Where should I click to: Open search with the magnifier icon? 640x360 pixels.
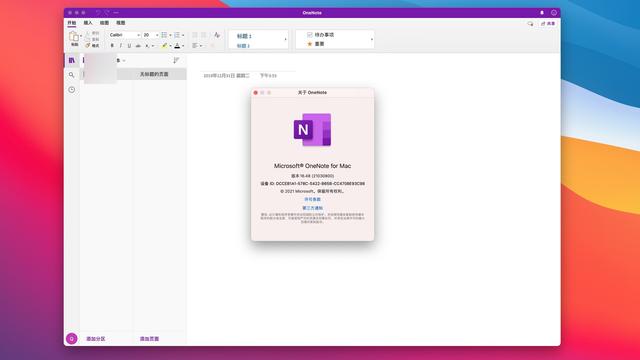71,75
